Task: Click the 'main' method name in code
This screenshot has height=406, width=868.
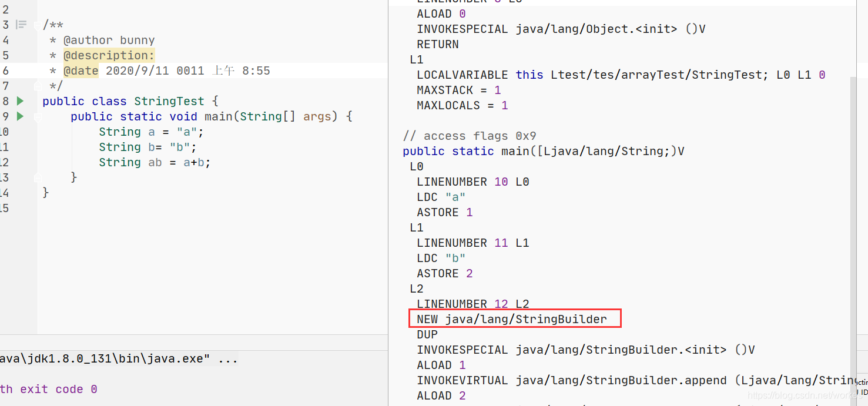Action: [219, 116]
